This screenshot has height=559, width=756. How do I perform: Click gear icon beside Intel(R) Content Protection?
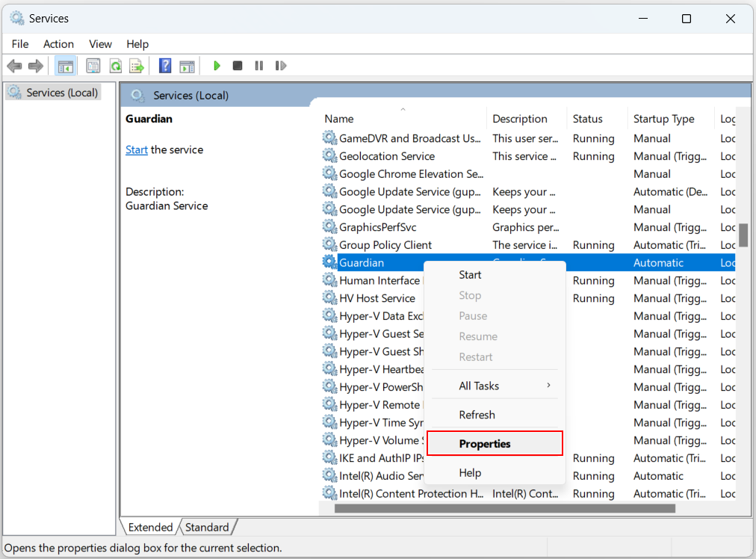(x=329, y=493)
